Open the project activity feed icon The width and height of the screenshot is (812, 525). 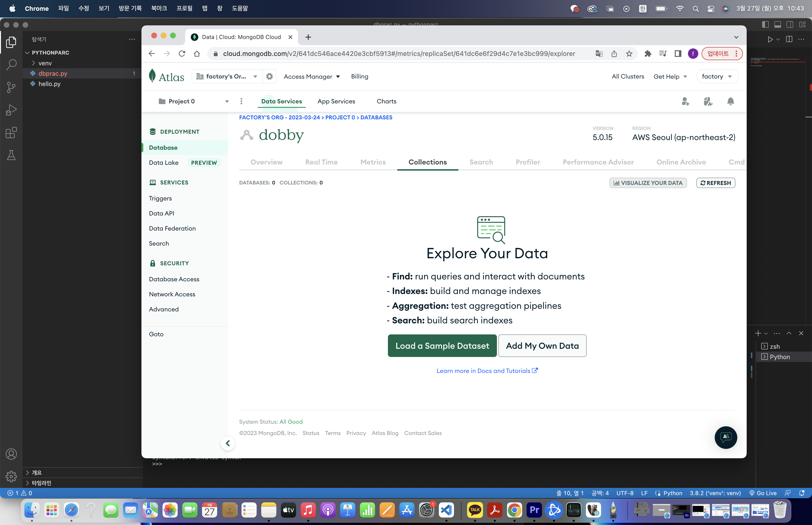[x=708, y=101]
